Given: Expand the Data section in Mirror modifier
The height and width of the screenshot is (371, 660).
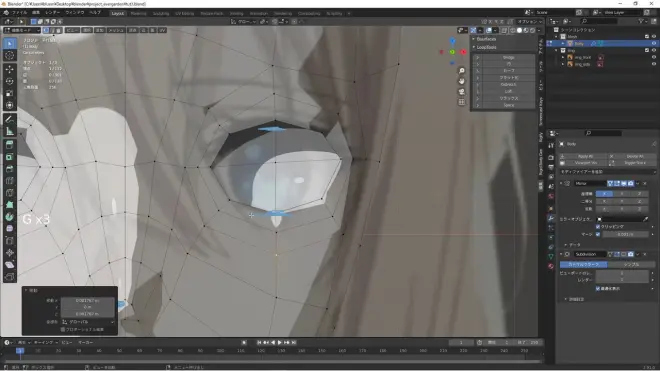Looking at the screenshot, I should pyautogui.click(x=566, y=245).
